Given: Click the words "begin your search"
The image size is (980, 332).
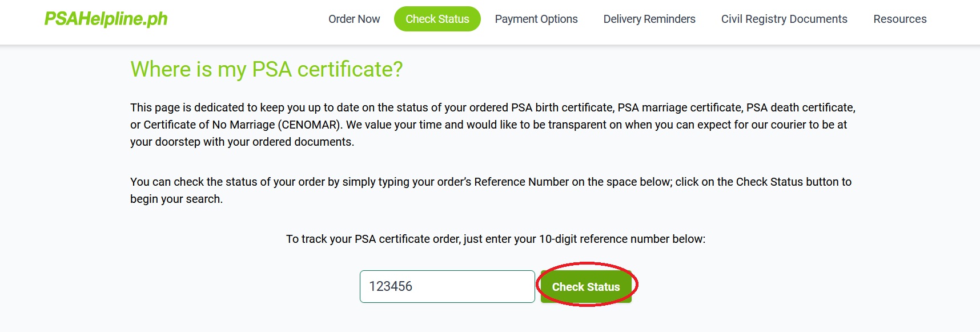Looking at the screenshot, I should coord(175,199).
